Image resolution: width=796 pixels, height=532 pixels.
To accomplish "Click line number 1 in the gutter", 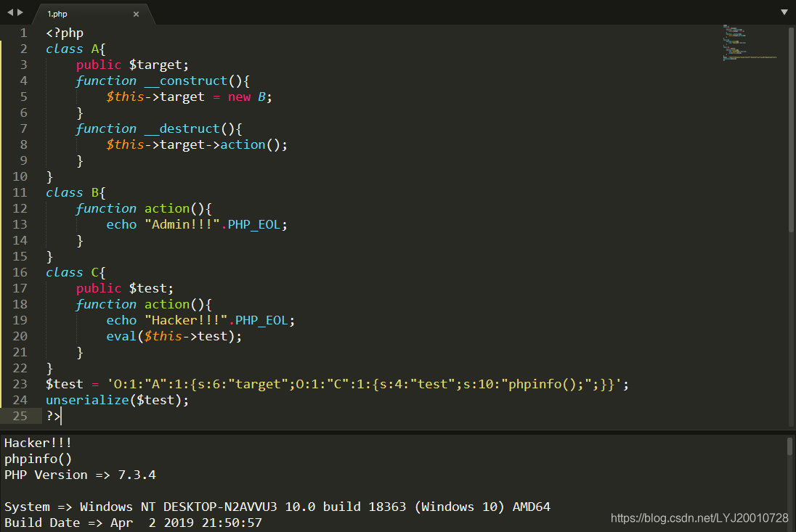I will point(23,33).
